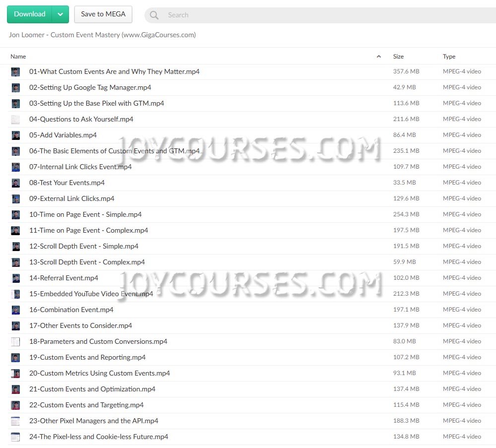Sort by Name column header
The width and height of the screenshot is (496, 448).
pyautogui.click(x=18, y=57)
